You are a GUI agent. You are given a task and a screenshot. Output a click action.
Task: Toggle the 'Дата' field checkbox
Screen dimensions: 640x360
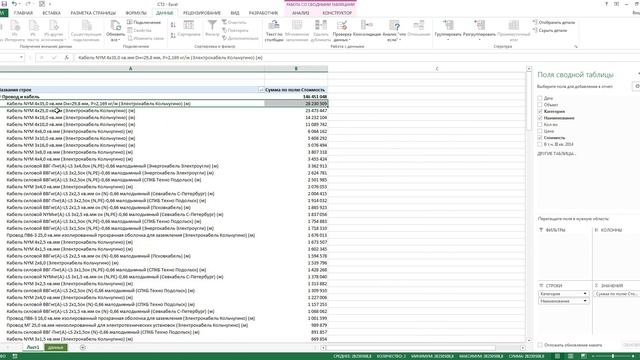(540, 98)
